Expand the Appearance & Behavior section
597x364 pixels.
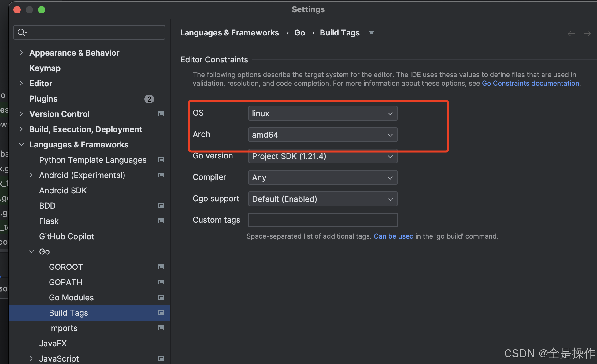pos(21,53)
